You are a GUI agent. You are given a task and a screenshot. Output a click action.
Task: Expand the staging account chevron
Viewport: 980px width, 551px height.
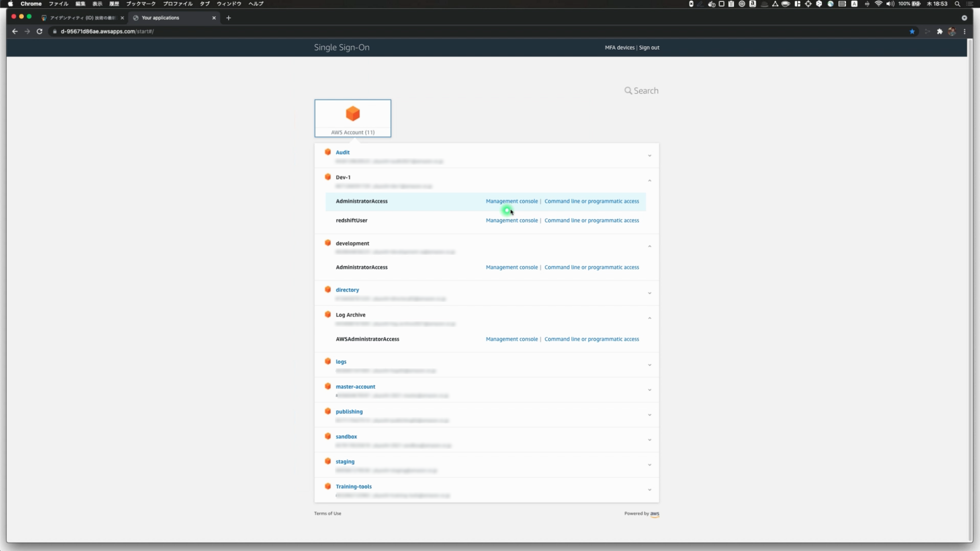(649, 465)
